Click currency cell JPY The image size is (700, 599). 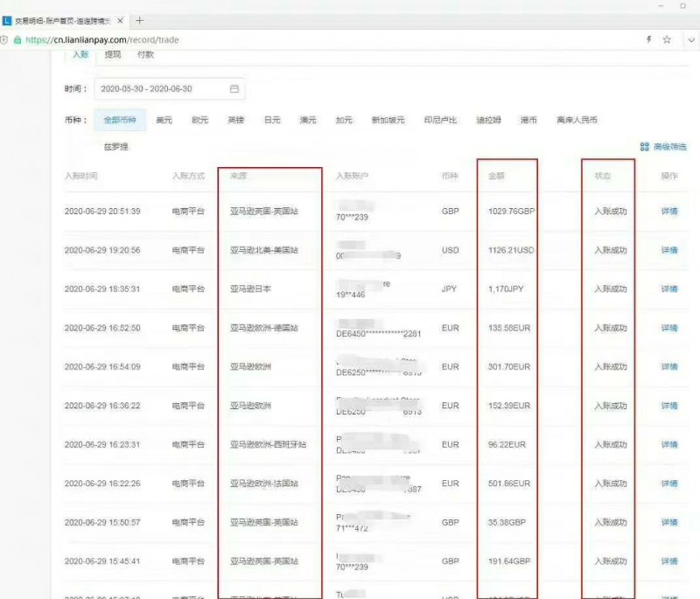(x=449, y=289)
